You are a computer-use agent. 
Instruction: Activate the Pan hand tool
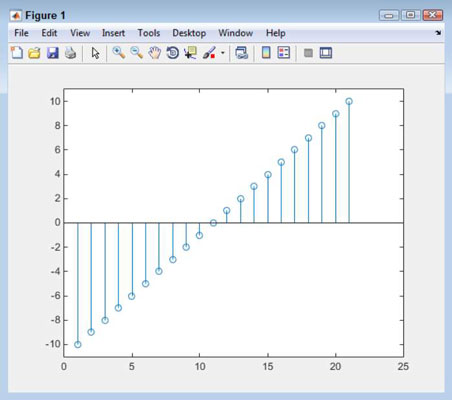155,53
